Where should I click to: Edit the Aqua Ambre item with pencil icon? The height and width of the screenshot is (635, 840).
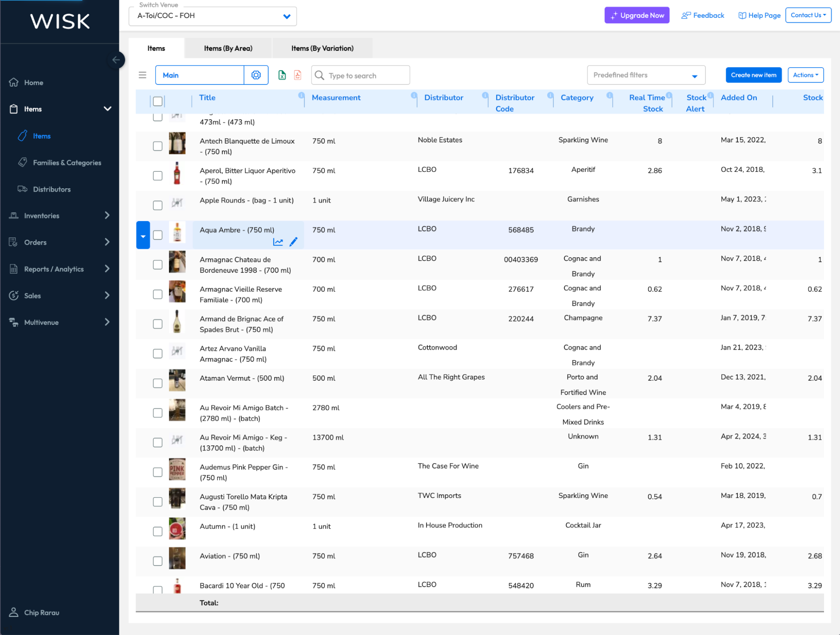[293, 242]
